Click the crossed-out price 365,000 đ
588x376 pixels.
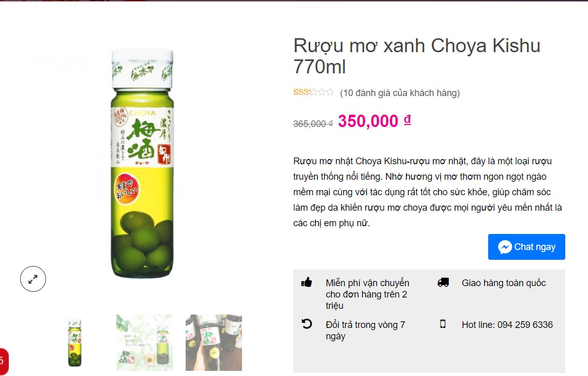[x=313, y=123]
